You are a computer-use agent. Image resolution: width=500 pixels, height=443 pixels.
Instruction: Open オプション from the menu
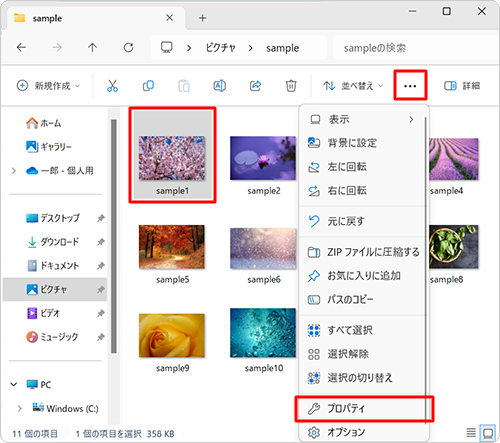click(x=362, y=432)
